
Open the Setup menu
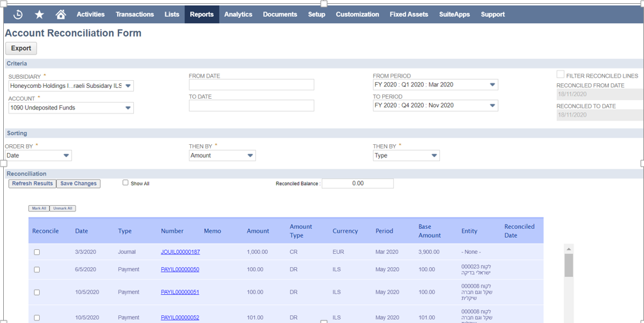pyautogui.click(x=317, y=14)
